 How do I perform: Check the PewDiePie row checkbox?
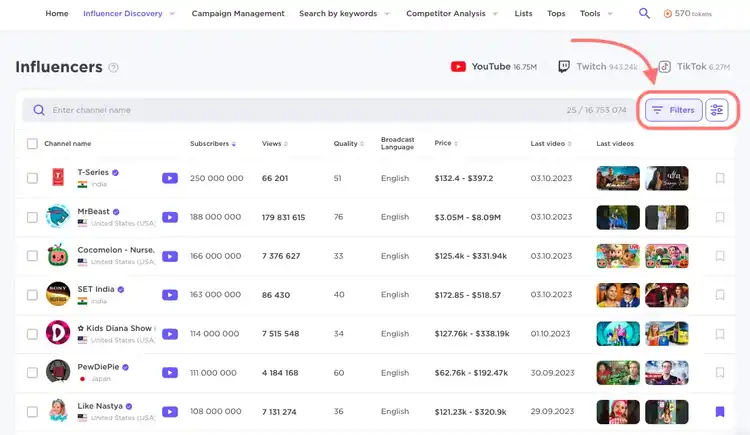pyautogui.click(x=32, y=373)
